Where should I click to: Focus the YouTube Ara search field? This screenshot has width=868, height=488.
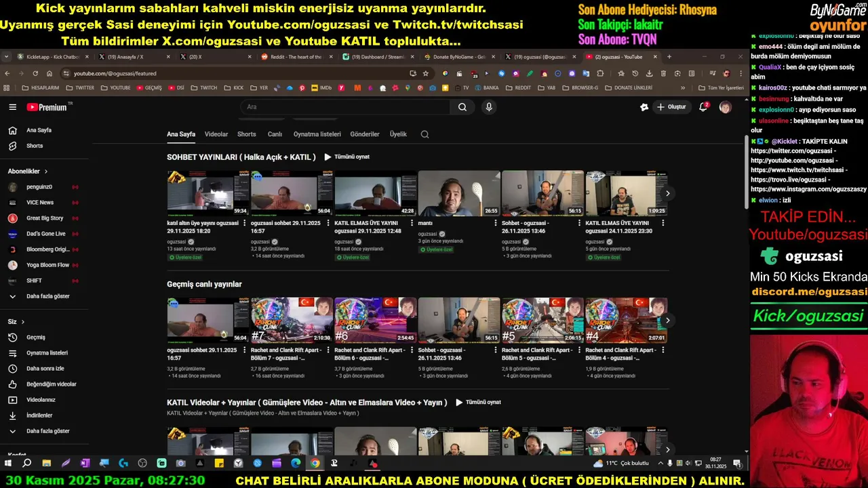(x=345, y=107)
